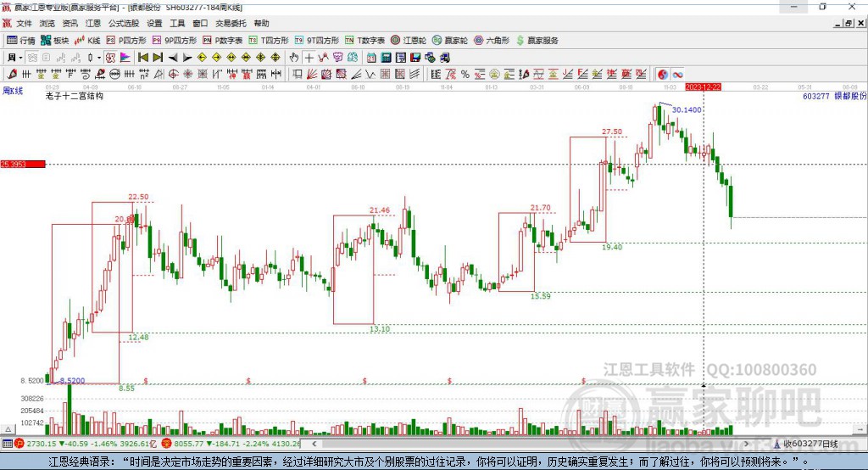Jump to the last bar

(158, 58)
